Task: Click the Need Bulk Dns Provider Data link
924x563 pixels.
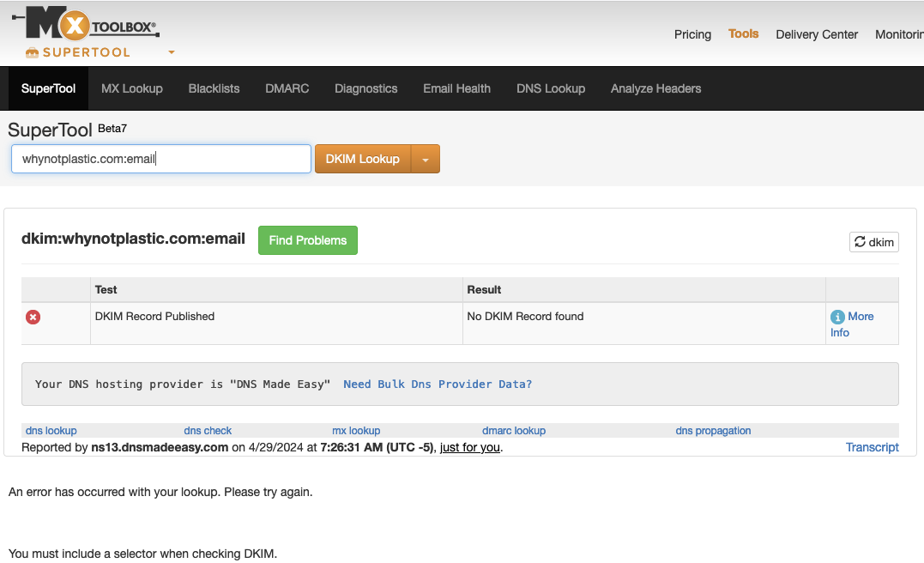Action: 438,384
